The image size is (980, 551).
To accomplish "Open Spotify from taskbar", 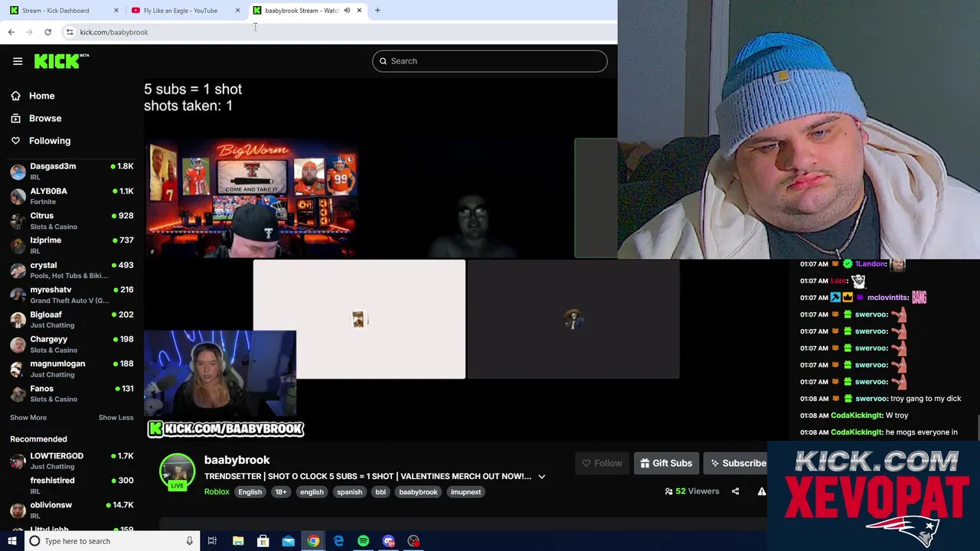I will click(x=363, y=541).
